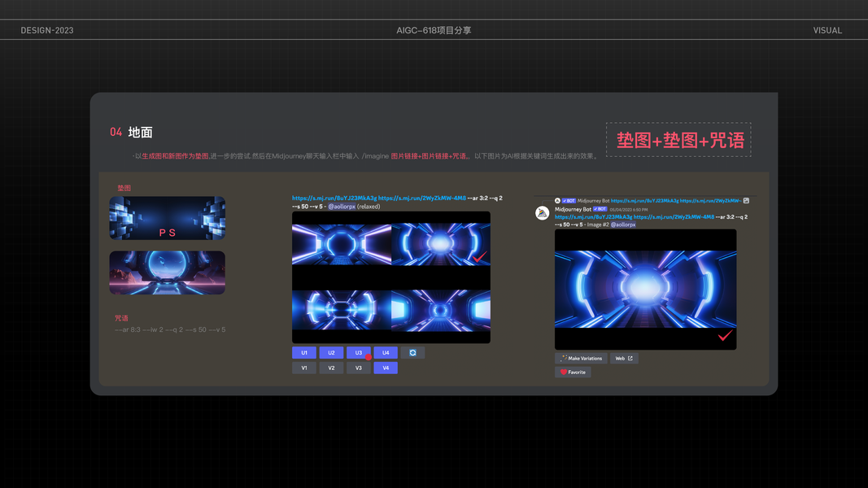This screenshot has height=488, width=868.
Task: Click the 垫图 label above thumbnails
Action: 124,188
